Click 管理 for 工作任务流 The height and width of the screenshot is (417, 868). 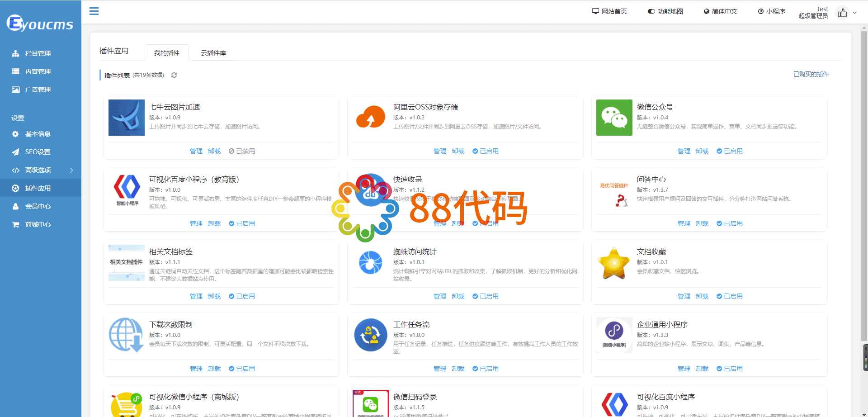[x=440, y=369]
